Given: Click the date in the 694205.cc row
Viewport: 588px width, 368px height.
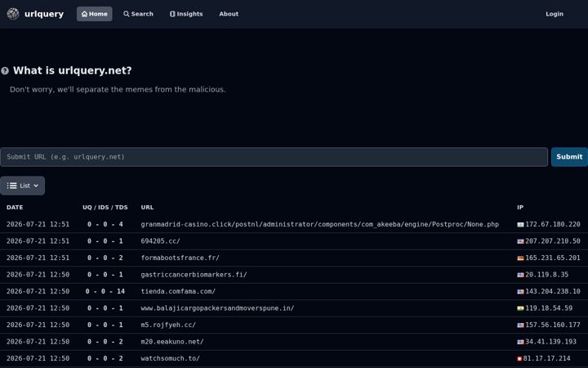Looking at the screenshot, I should click(x=38, y=241).
